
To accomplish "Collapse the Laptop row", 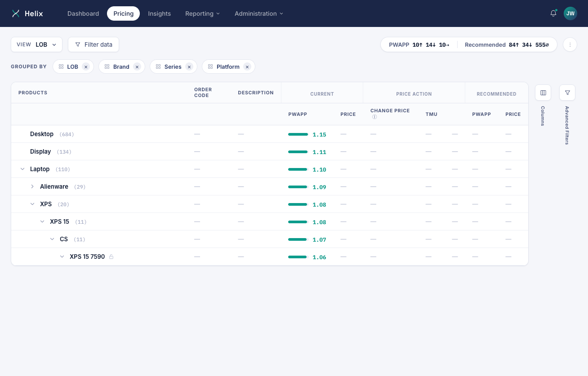I will click(x=22, y=169).
